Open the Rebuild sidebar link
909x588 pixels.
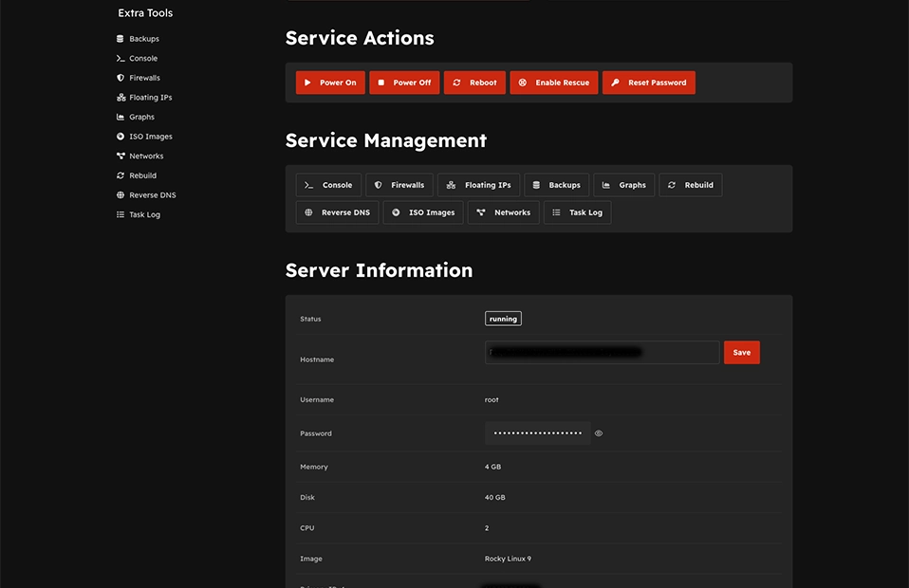[142, 175]
